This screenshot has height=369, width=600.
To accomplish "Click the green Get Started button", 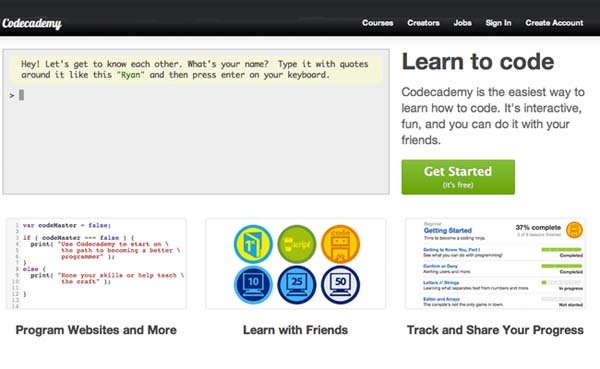I will click(x=458, y=177).
